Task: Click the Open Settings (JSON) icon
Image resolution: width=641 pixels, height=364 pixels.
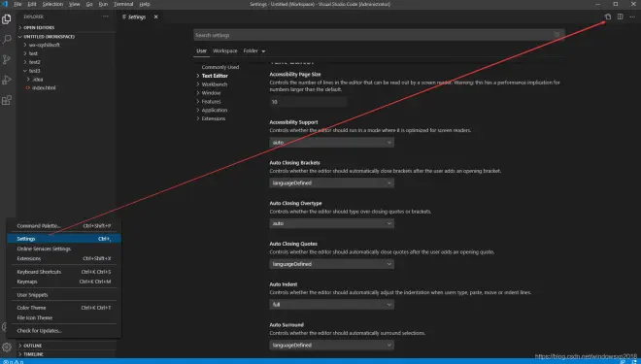Action: tap(608, 17)
